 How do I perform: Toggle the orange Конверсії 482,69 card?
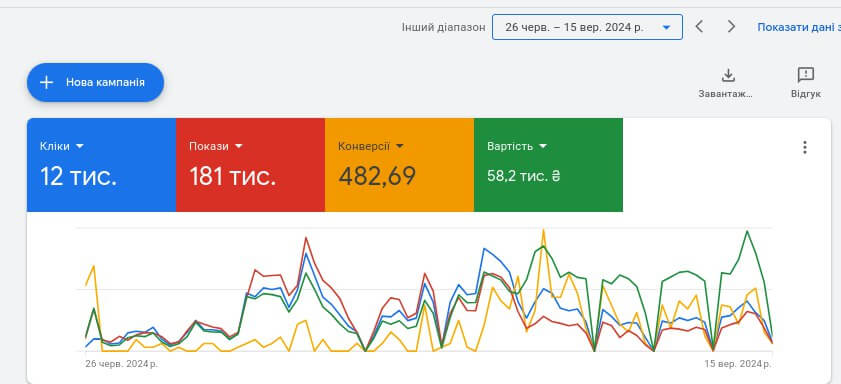tap(400, 165)
